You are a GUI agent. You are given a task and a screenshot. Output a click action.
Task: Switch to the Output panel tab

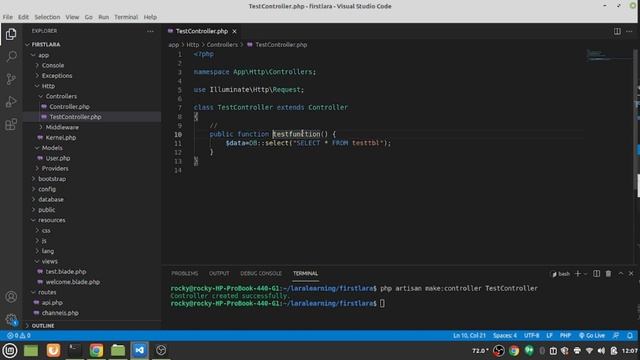pyautogui.click(x=219, y=273)
